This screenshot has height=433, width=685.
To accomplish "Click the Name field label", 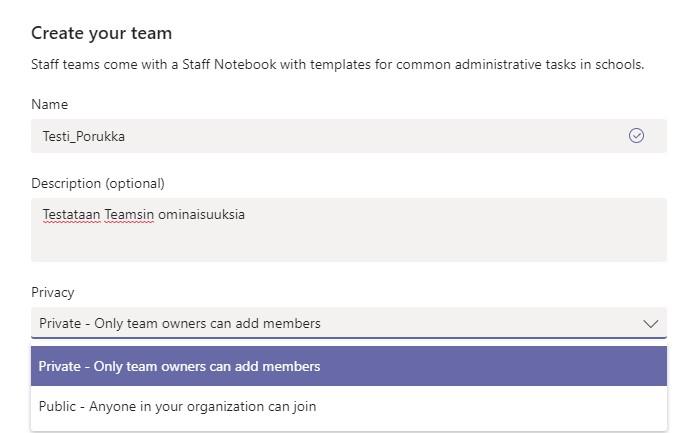I will click(x=49, y=104).
